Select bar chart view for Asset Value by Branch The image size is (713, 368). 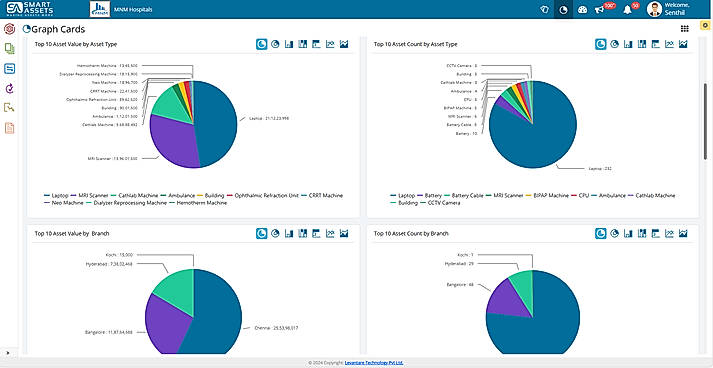click(x=289, y=233)
